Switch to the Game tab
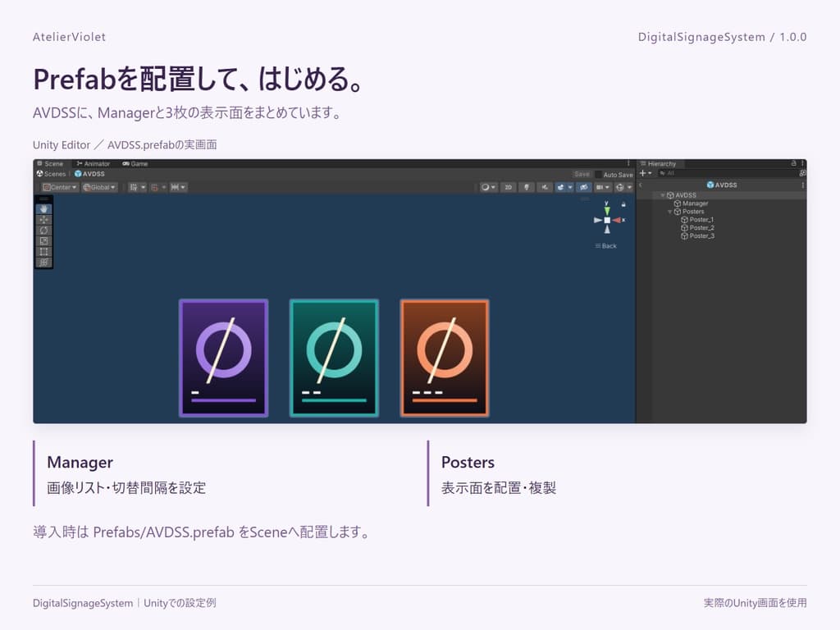The image size is (840, 630). (x=135, y=164)
